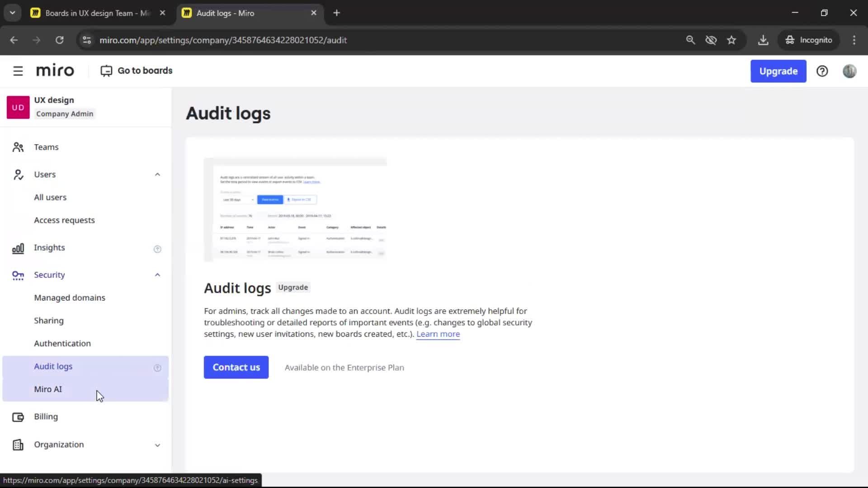
Task: Open the hamburger menu icon
Action: pos(18,71)
